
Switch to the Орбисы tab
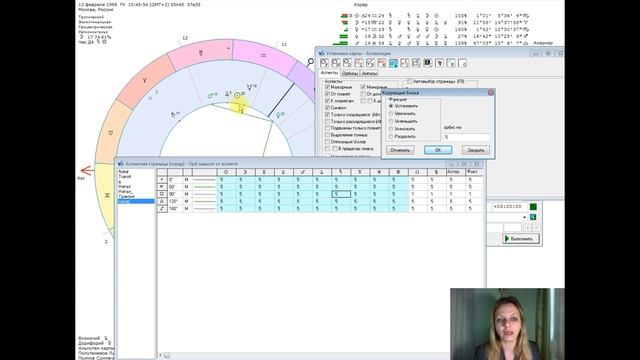click(x=349, y=73)
